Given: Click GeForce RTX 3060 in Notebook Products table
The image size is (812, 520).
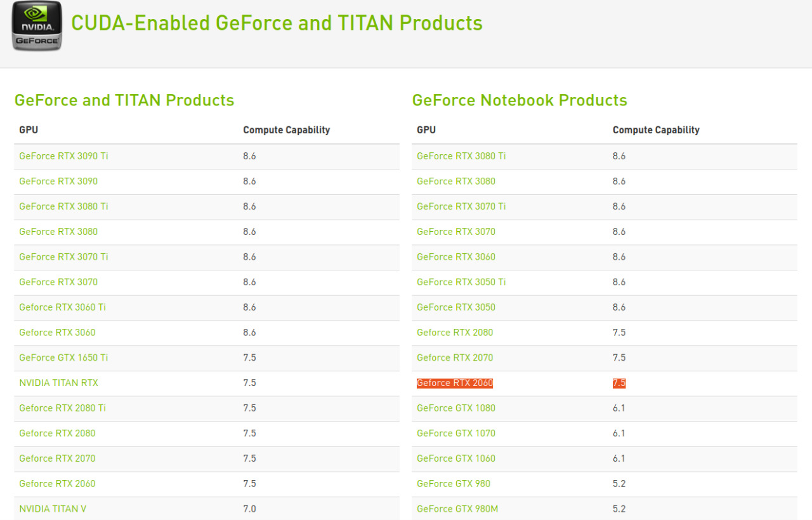Looking at the screenshot, I should (456, 257).
